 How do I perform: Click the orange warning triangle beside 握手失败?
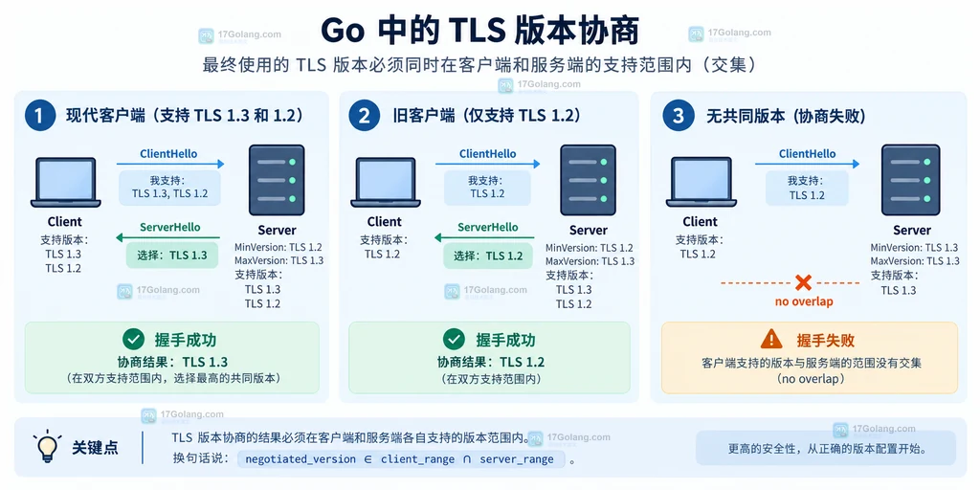click(771, 340)
